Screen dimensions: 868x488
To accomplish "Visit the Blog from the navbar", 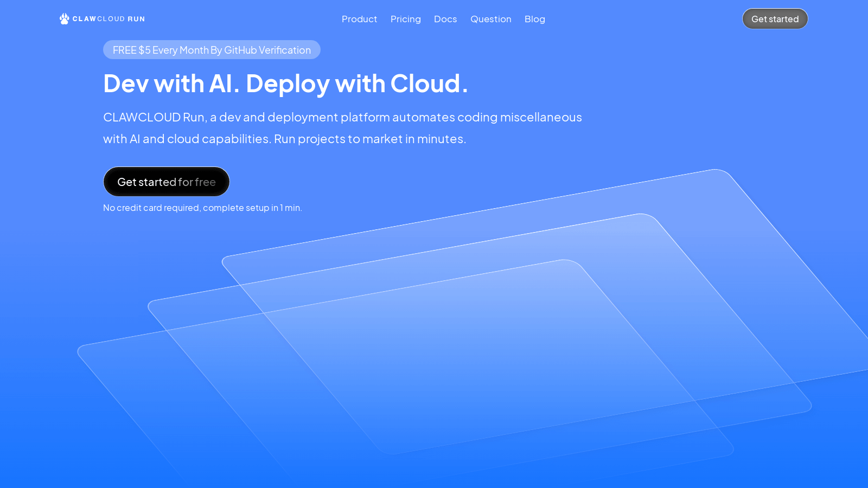I will tap(535, 19).
